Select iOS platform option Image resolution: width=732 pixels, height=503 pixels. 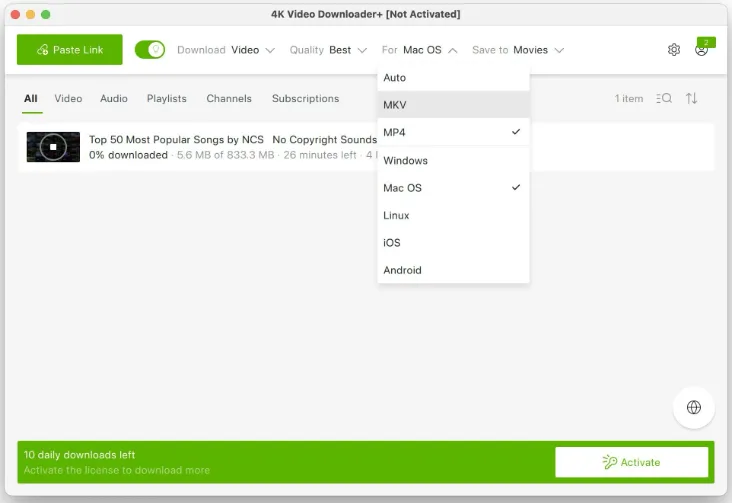[x=453, y=243]
